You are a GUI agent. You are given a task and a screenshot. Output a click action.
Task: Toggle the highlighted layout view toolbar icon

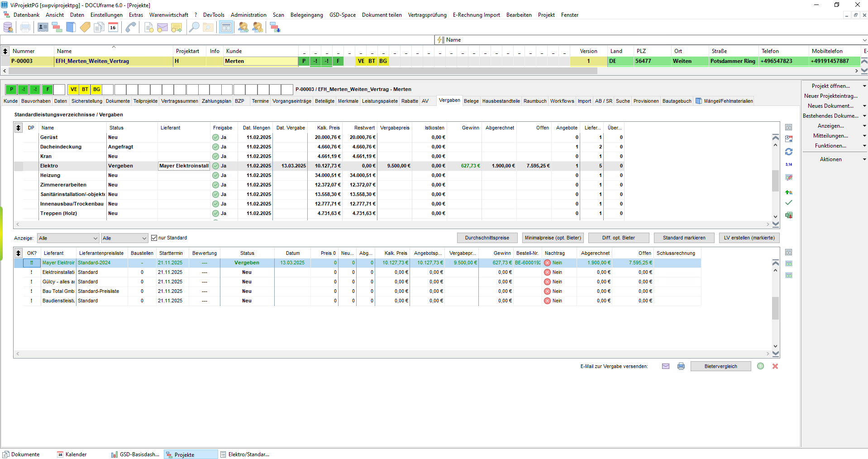226,27
